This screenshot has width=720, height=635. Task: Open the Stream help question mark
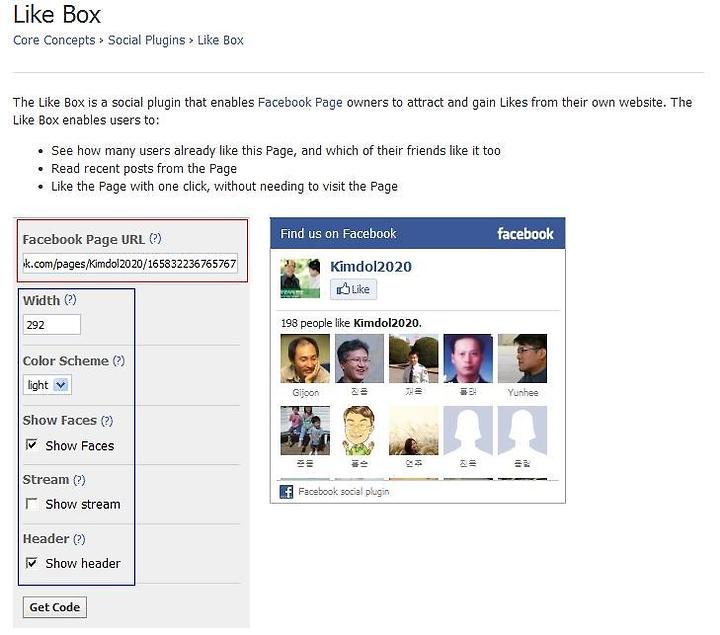79,480
